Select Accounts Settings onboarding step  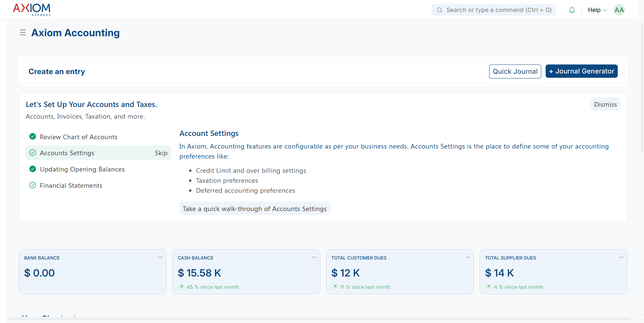click(98, 153)
